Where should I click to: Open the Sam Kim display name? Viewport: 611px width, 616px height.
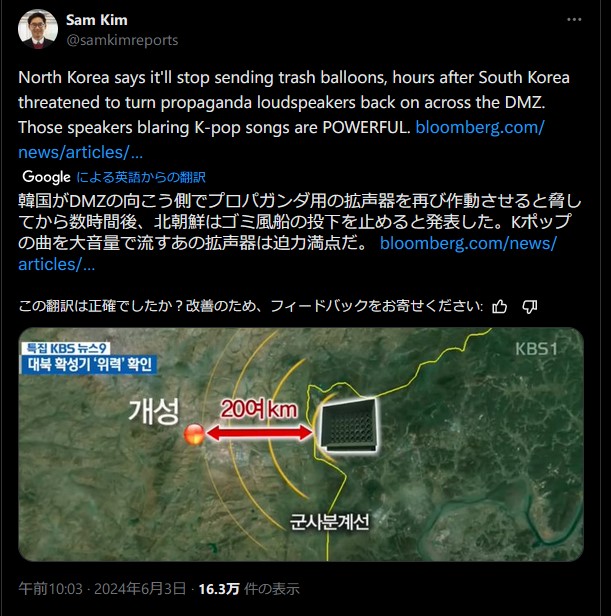click(x=97, y=20)
